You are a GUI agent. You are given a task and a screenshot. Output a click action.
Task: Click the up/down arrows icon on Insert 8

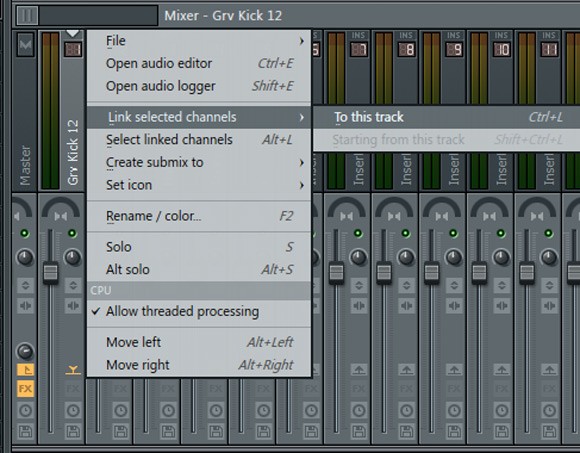point(407,285)
